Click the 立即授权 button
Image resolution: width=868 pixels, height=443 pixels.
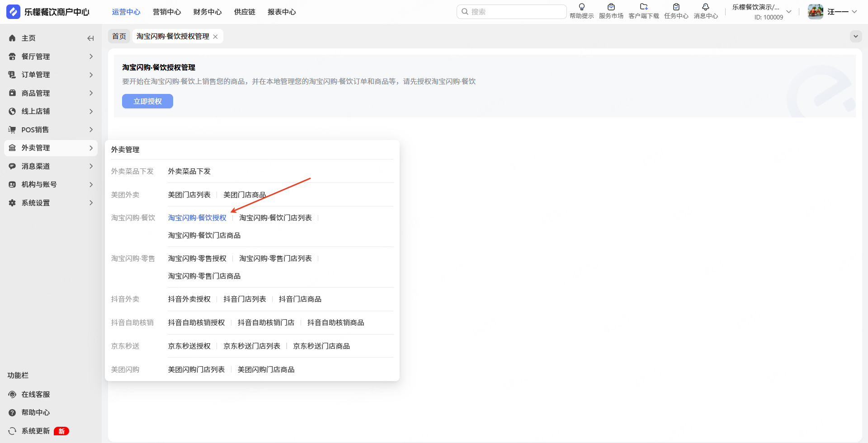[x=147, y=101]
